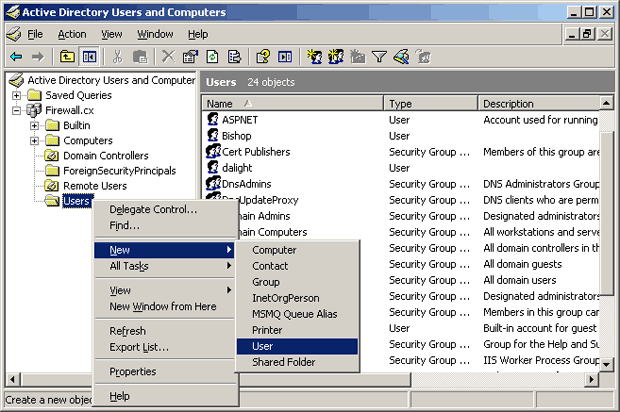The image size is (620, 412).
Task: Select User in the New submenu
Action: click(297, 346)
